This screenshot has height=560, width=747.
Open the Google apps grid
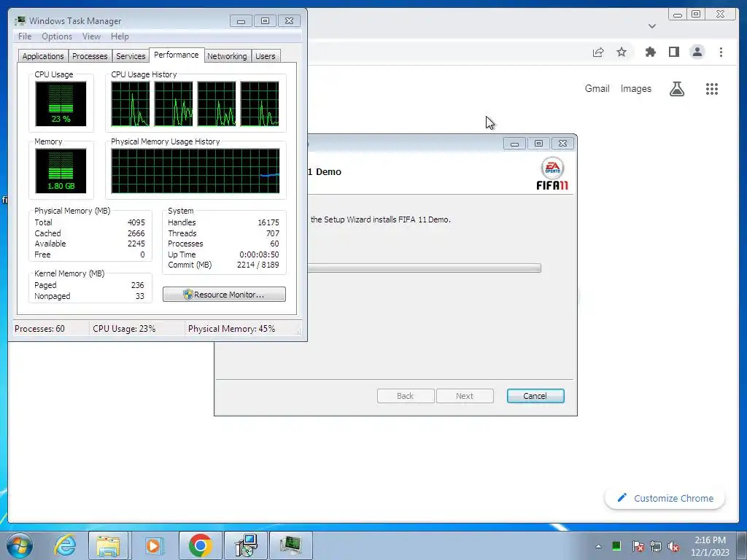pos(712,88)
